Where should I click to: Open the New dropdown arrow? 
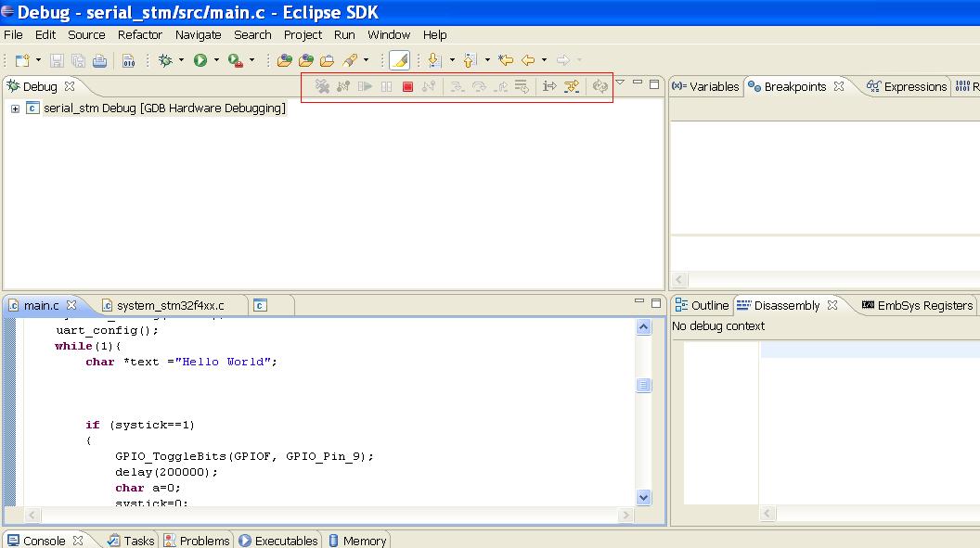click(38, 60)
